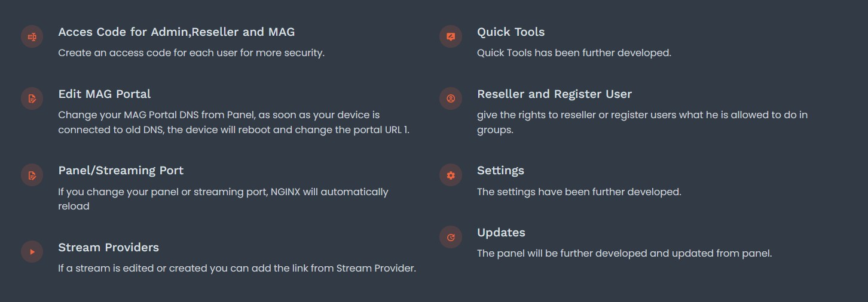Click the 'Create an access code' description
This screenshot has width=868, height=302.
click(x=191, y=53)
